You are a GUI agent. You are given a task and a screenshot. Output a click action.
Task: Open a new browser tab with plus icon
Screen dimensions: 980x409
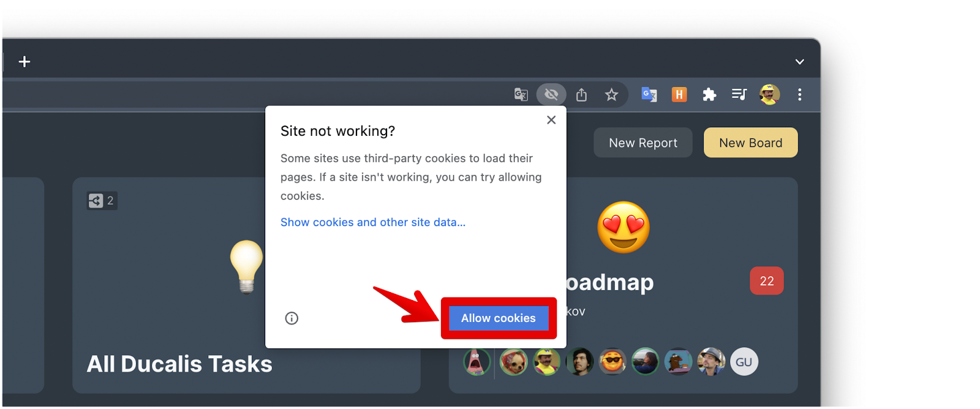(x=24, y=62)
